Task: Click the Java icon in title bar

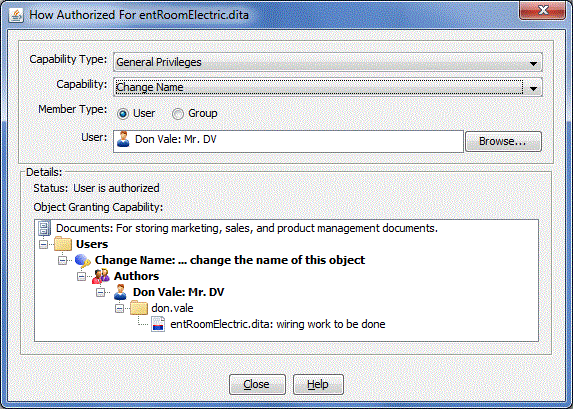Action: [x=16, y=15]
